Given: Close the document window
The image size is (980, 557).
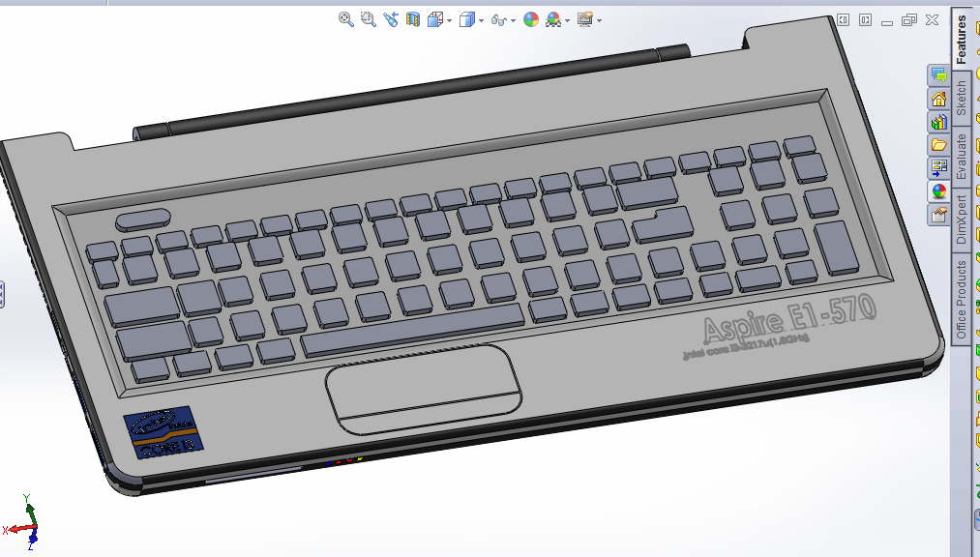Looking at the screenshot, I should (x=932, y=20).
